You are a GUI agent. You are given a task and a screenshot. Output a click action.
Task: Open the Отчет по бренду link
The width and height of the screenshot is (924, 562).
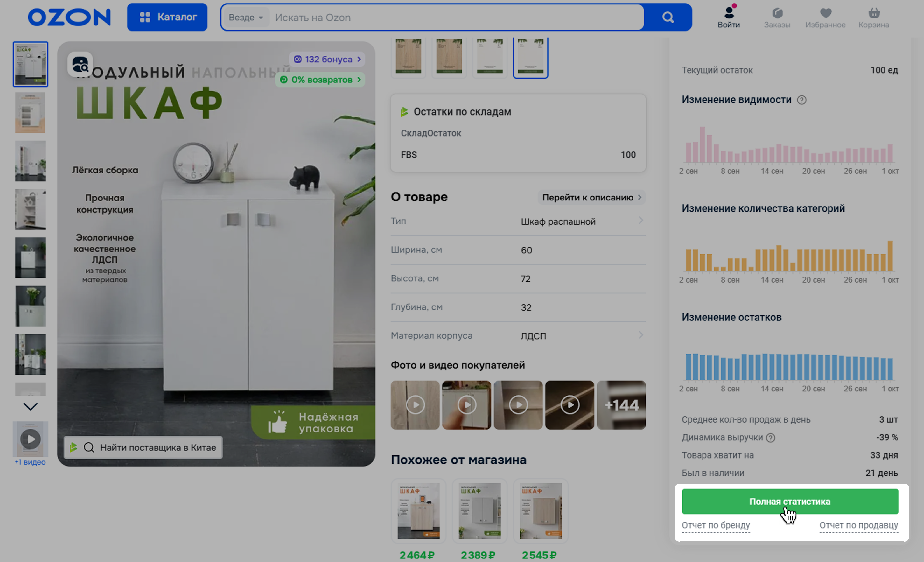[716, 525]
